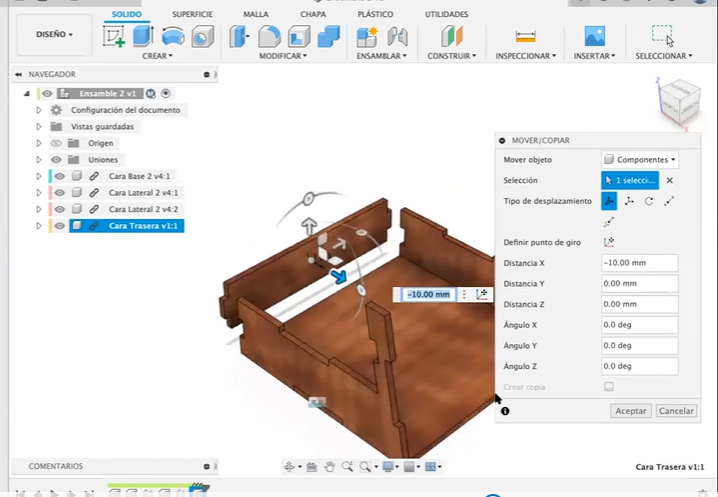This screenshot has width=718, height=497.
Task: Switch to the MALLA tab
Action: click(x=256, y=14)
